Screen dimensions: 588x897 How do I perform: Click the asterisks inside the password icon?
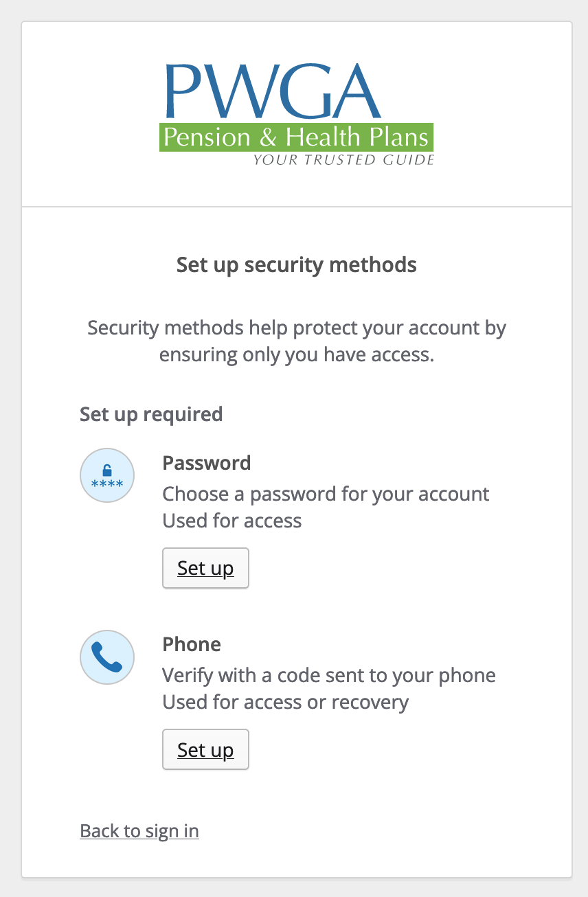pos(107,484)
